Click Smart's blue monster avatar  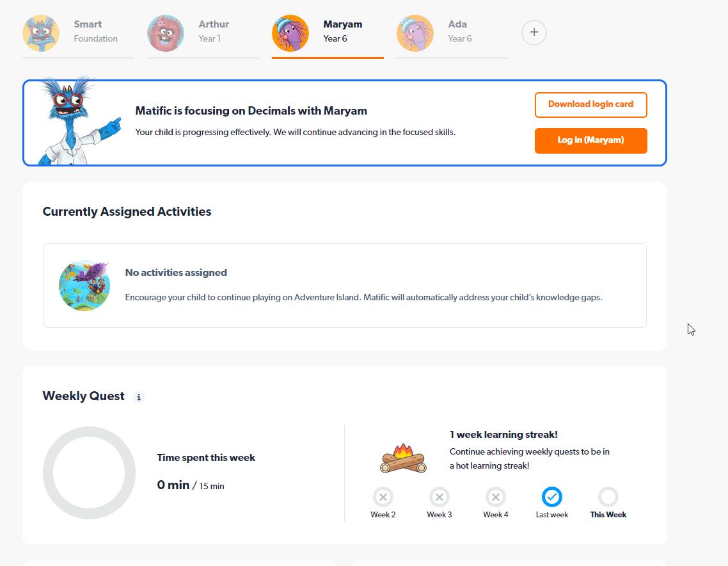pos(41,33)
